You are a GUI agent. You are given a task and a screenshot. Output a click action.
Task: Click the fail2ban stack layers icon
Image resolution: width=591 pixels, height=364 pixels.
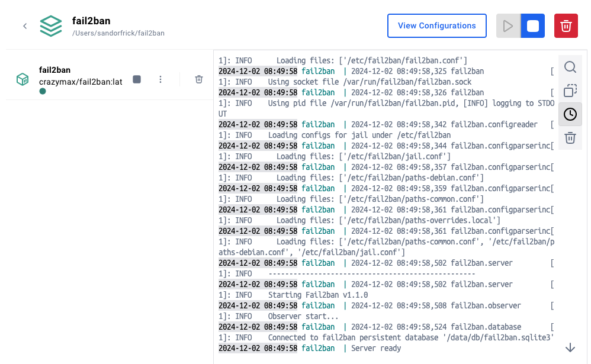coord(51,26)
